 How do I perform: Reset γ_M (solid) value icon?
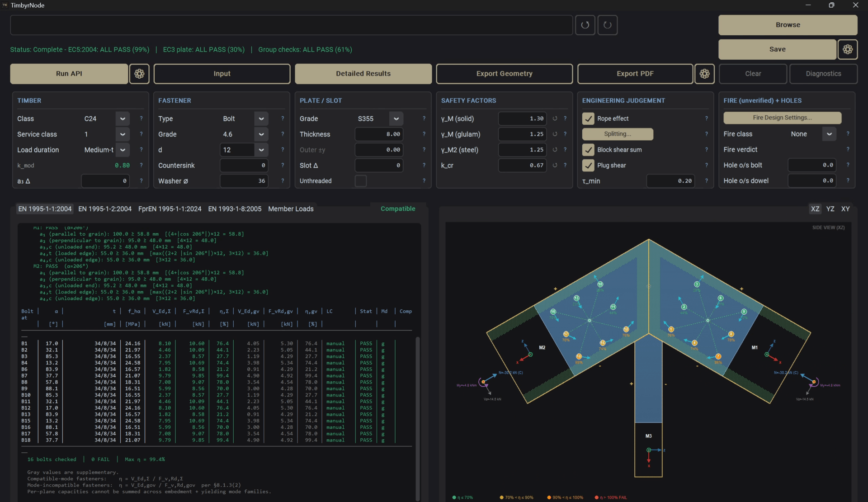[555, 118]
